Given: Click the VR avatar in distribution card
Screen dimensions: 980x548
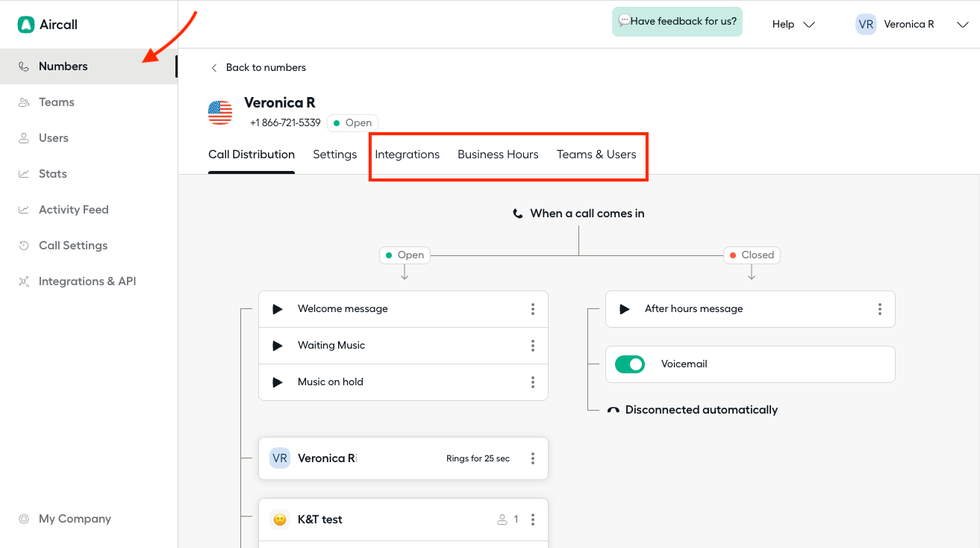Looking at the screenshot, I should (280, 458).
